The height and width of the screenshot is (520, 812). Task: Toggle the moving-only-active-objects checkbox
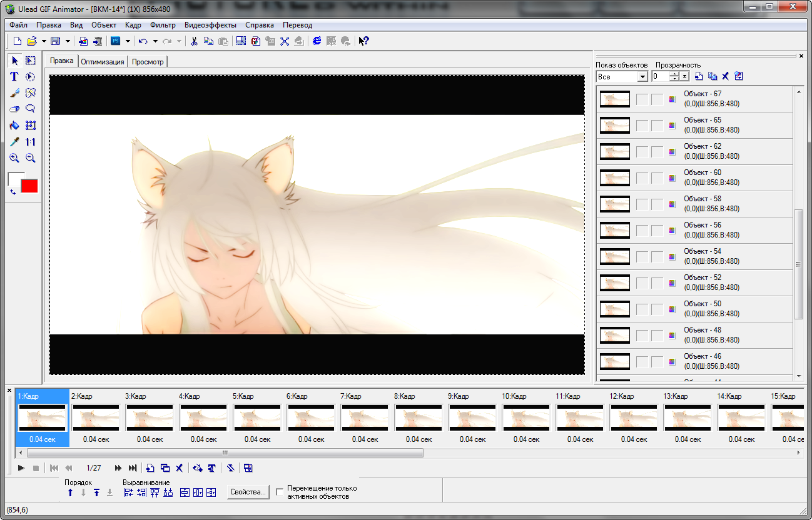pos(280,492)
